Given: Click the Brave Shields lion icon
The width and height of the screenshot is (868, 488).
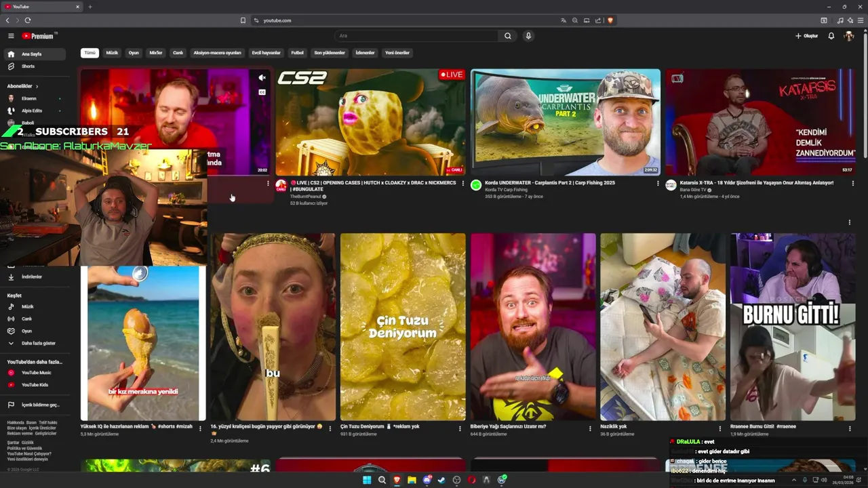Looking at the screenshot, I should pos(610,20).
